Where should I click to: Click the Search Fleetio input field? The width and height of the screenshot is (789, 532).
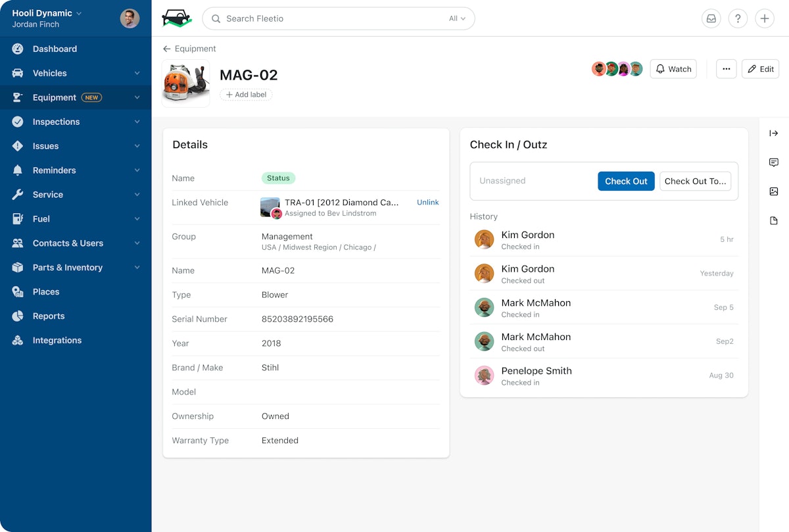329,18
